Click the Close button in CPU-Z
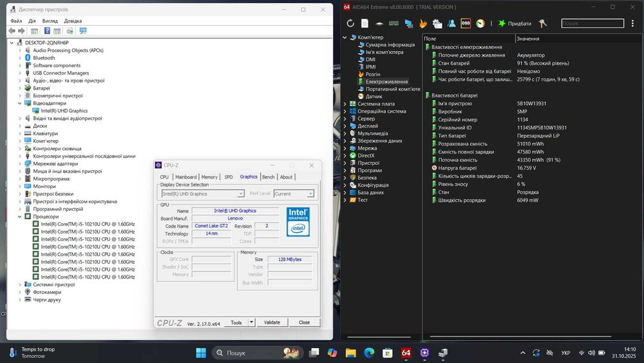This screenshot has width=644, height=363. click(305, 322)
